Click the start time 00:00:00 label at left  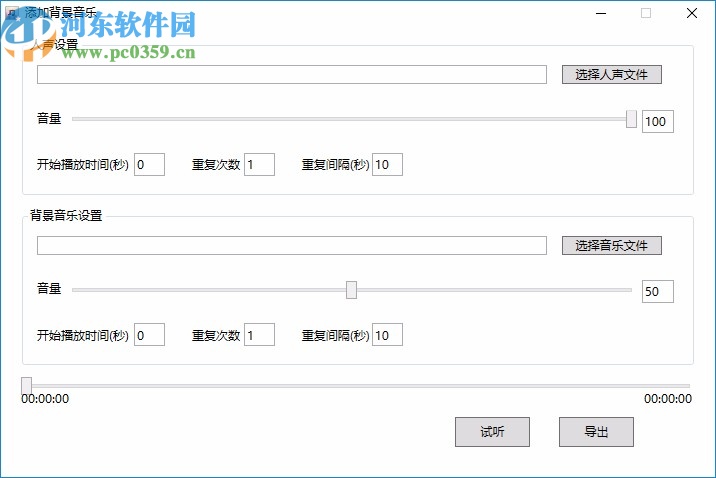(45, 399)
